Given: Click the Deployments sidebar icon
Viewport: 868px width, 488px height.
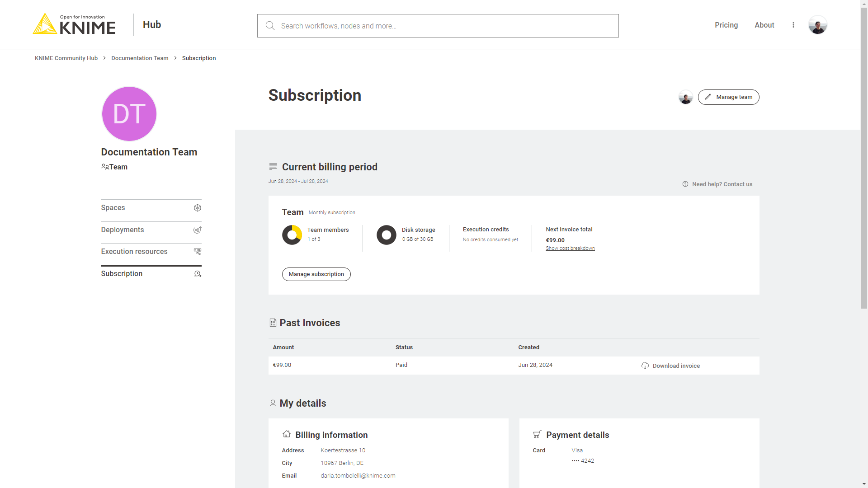Looking at the screenshot, I should [198, 230].
